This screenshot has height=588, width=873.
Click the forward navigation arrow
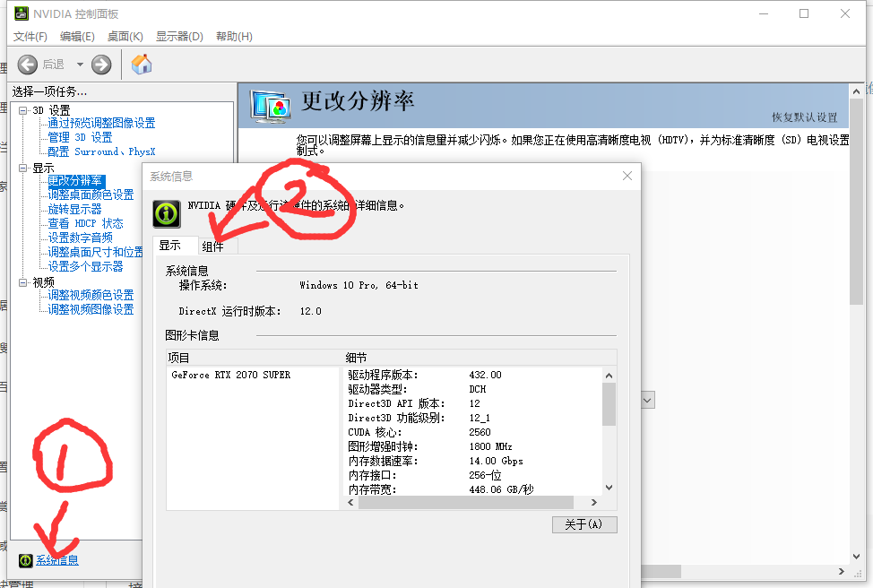(100, 64)
